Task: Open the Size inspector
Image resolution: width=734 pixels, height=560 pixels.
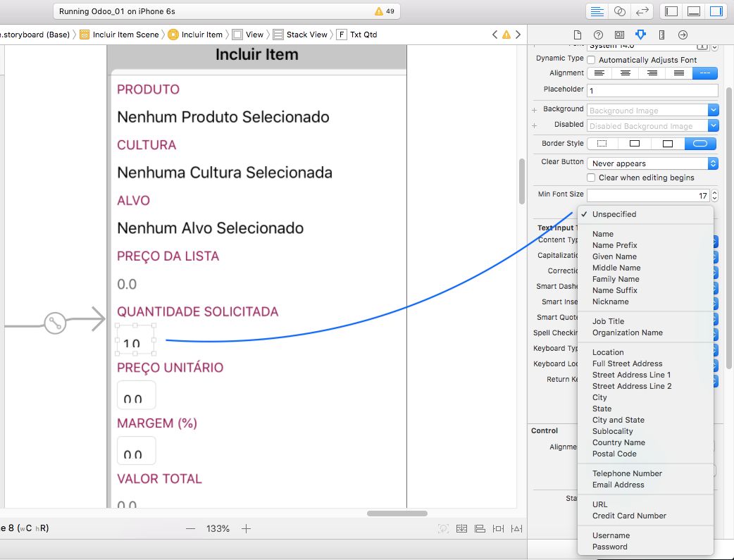Action: tap(661, 35)
